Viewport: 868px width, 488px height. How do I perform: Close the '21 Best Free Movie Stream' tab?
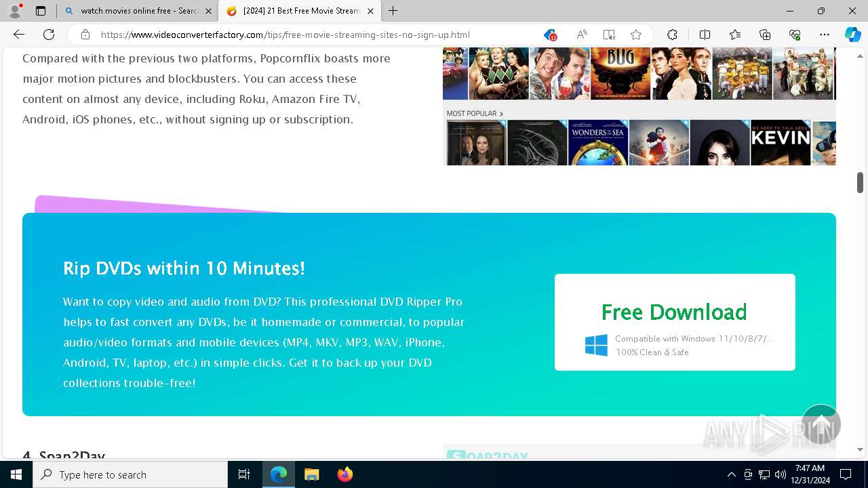[x=370, y=11]
